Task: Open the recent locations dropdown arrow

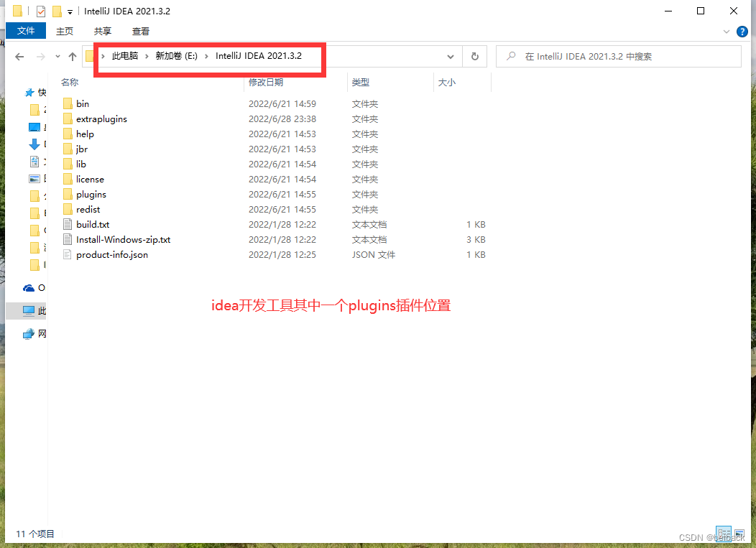Action: tap(58, 57)
